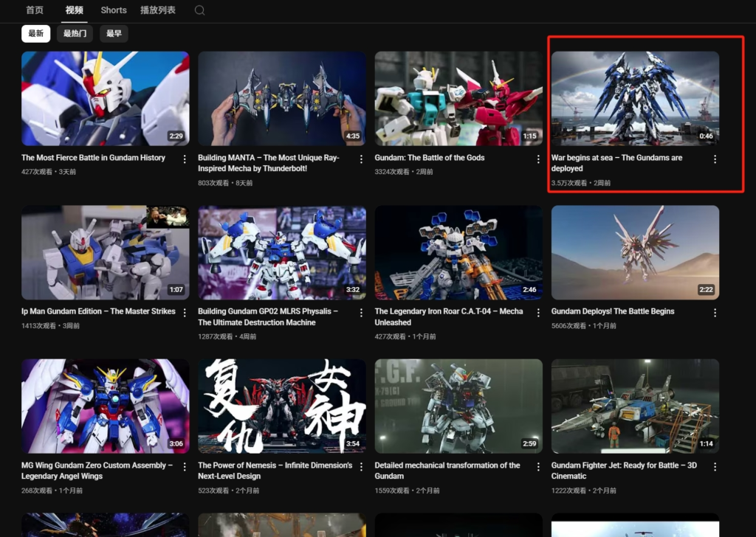Click the '268次观看 • 1个月前' text
Screen dimensions: 756x537
tap(52, 491)
